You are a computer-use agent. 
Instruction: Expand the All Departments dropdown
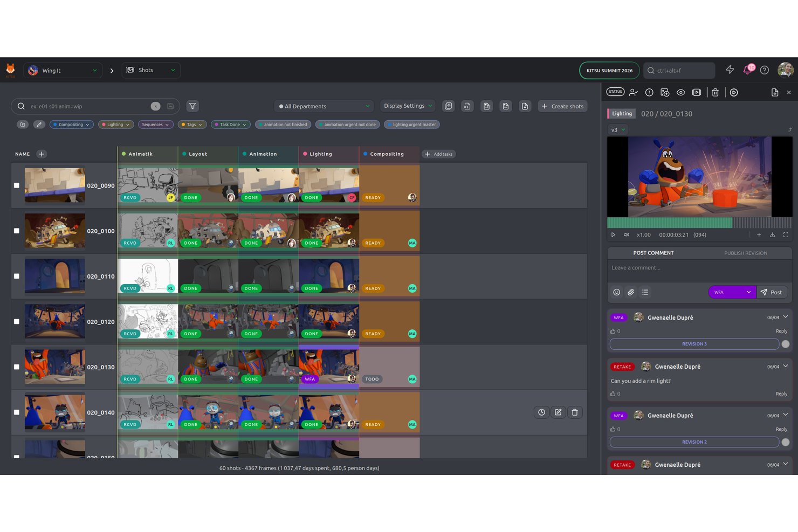tap(324, 106)
